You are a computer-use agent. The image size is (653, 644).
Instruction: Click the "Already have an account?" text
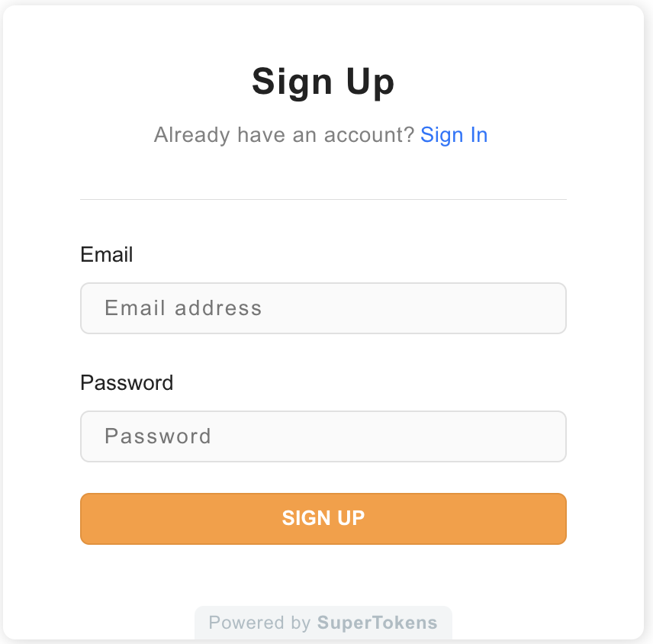[284, 135]
